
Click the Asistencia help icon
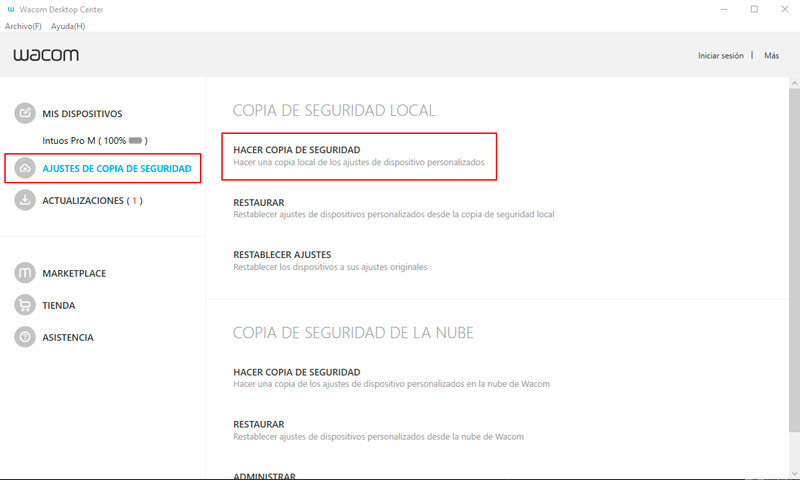point(25,337)
